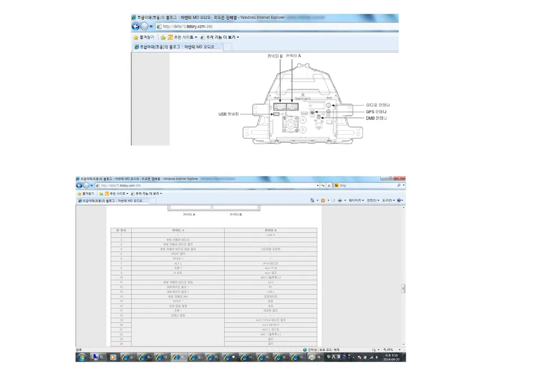Open a new tab in upper window
The width and height of the screenshot is (541, 392).
point(227,47)
